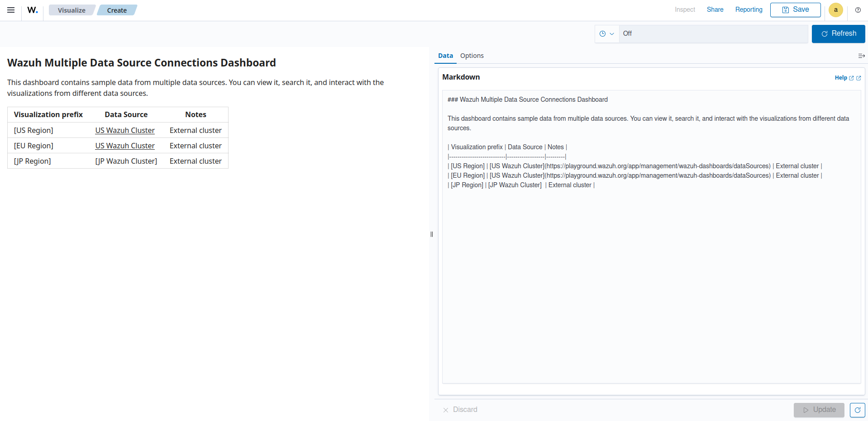This screenshot has width=868, height=421.
Task: Open user avatar 'a' menu
Action: tap(835, 10)
